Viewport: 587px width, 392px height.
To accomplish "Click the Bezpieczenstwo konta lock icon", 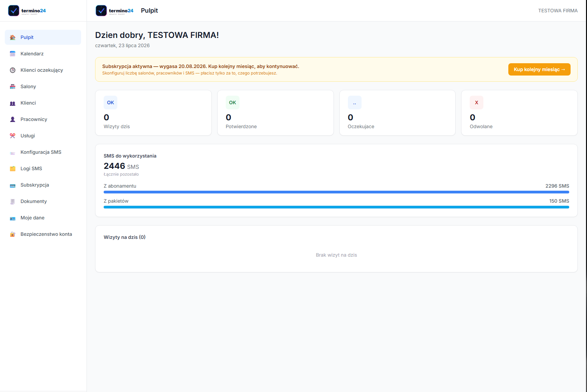I will pos(13,234).
